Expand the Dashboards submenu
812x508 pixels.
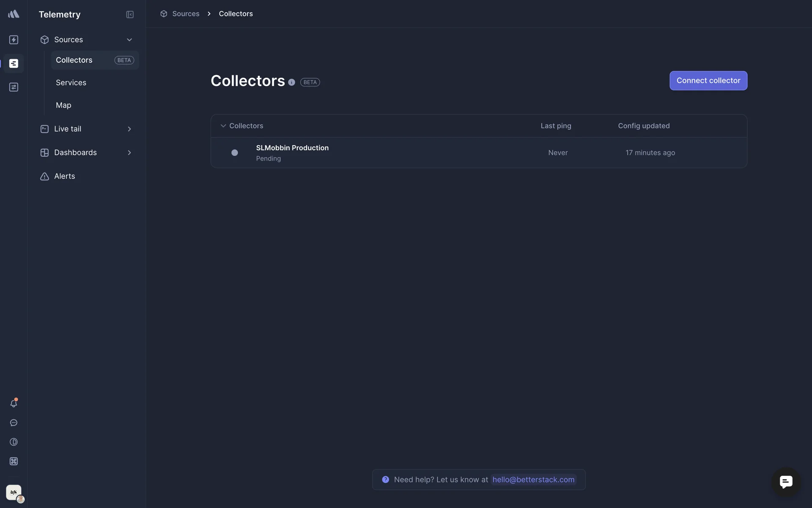pos(129,153)
